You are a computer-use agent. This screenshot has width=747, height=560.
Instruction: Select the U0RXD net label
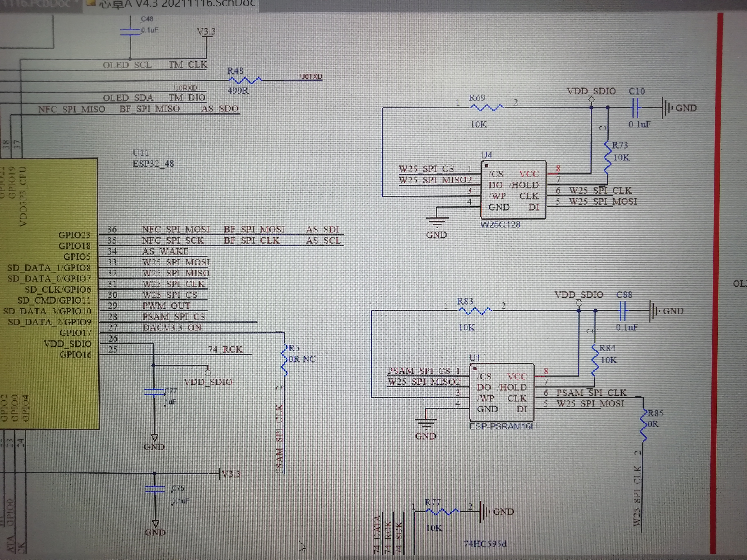[x=185, y=88]
